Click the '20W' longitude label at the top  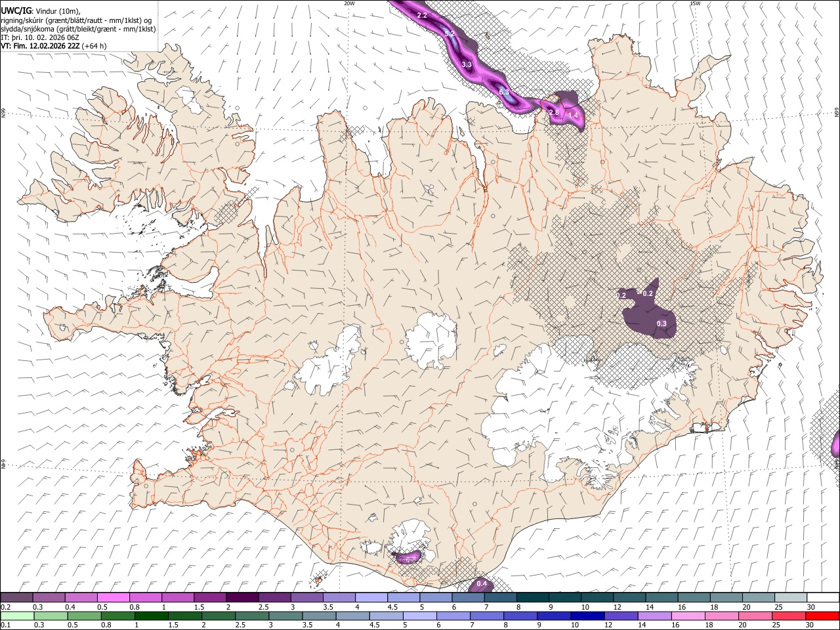(x=350, y=3)
